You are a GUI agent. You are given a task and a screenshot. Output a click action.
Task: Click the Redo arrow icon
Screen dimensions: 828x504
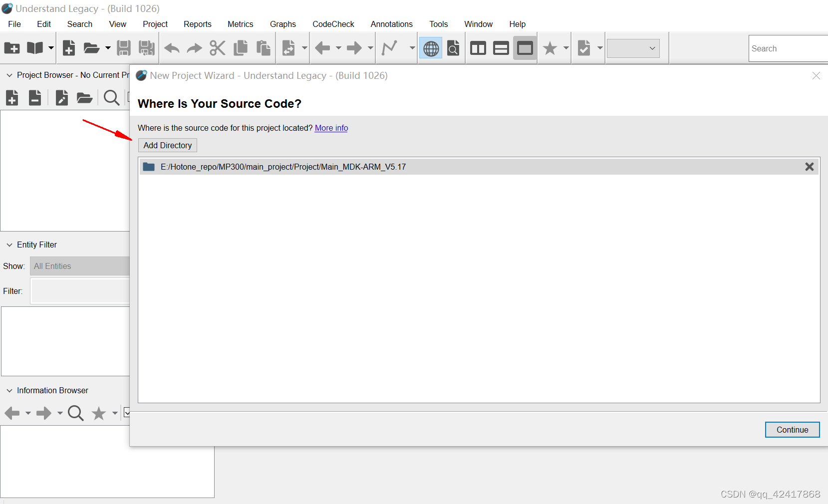(194, 48)
